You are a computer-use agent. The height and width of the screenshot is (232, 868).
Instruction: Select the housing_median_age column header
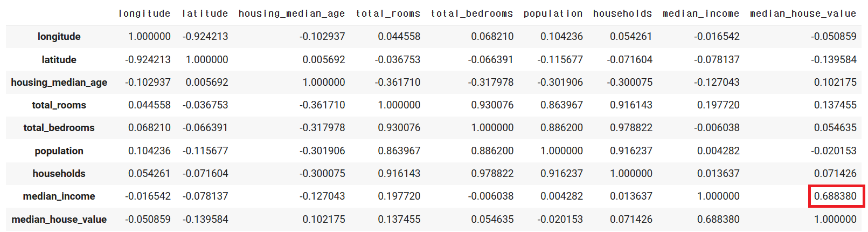coord(291,13)
